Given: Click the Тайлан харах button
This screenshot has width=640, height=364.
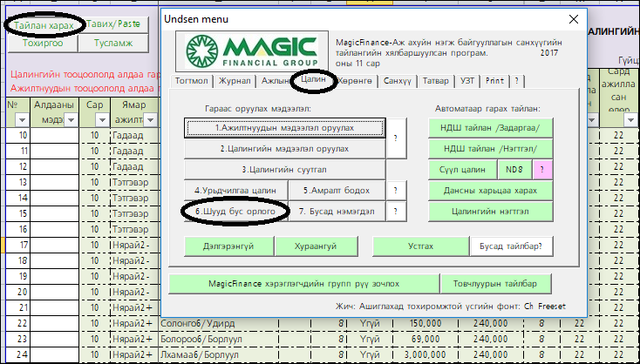Looking at the screenshot, I should 43,24.
